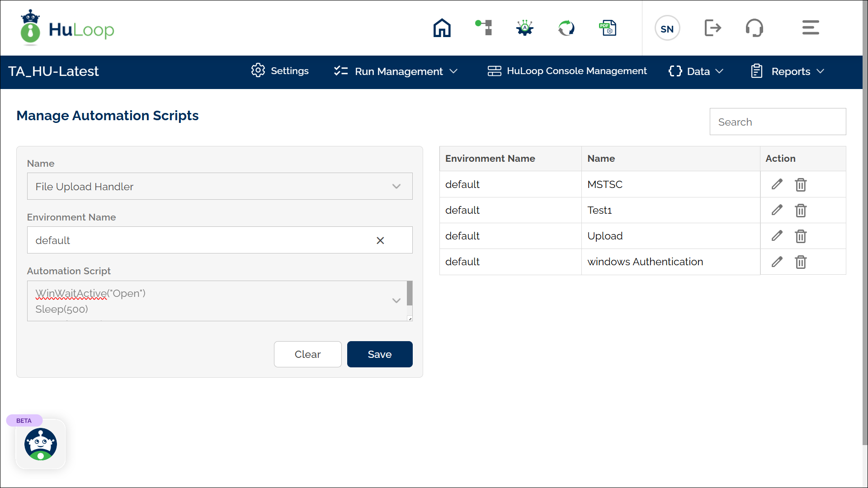The image size is (868, 488).
Task: Edit the MSTSC script row
Action: (x=777, y=184)
